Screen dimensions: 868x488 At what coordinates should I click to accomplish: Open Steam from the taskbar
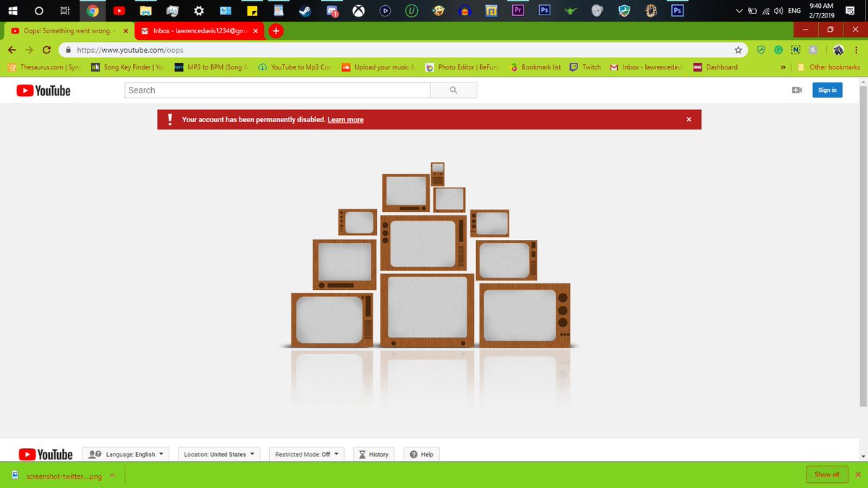tap(305, 11)
